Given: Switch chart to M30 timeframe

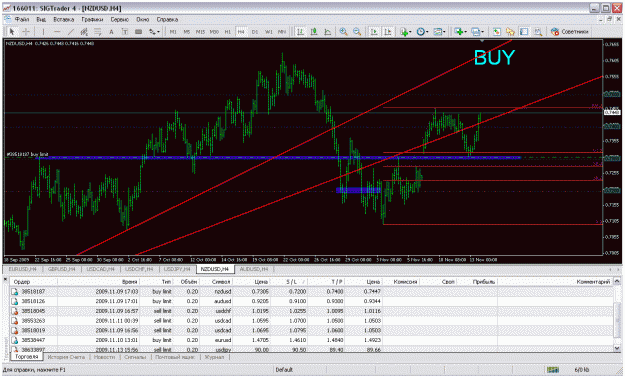Looking at the screenshot, I should 214,31.
